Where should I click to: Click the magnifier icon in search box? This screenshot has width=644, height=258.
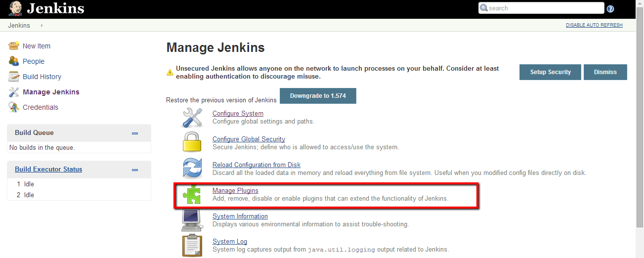(x=484, y=8)
